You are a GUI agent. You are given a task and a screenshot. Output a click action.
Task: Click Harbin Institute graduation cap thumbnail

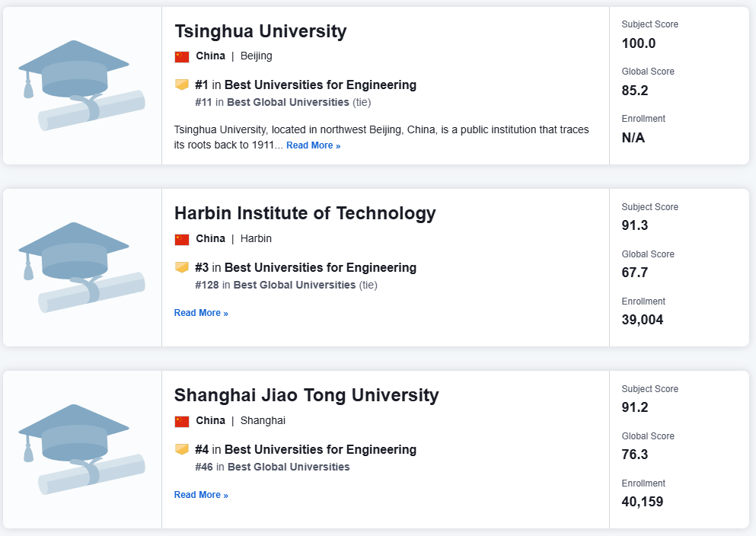tap(81, 267)
